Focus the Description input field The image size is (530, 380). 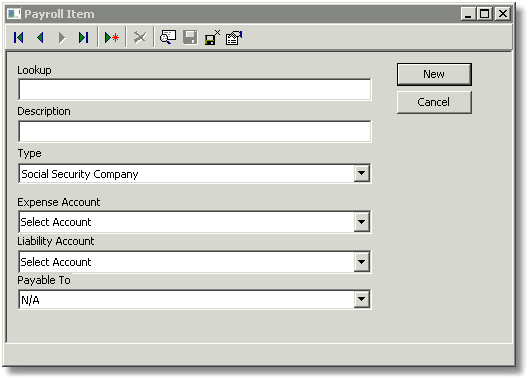coord(195,131)
